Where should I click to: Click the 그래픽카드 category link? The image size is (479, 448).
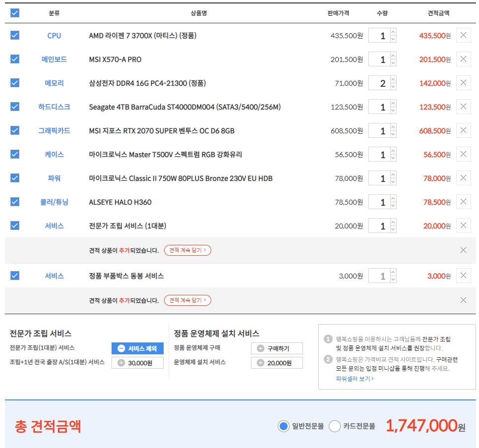(x=54, y=131)
